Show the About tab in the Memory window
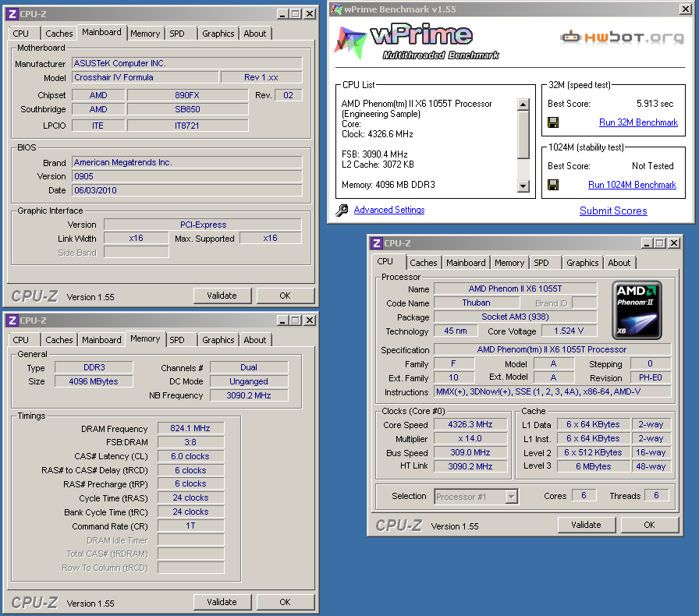The height and width of the screenshot is (616, 699). 255,340
